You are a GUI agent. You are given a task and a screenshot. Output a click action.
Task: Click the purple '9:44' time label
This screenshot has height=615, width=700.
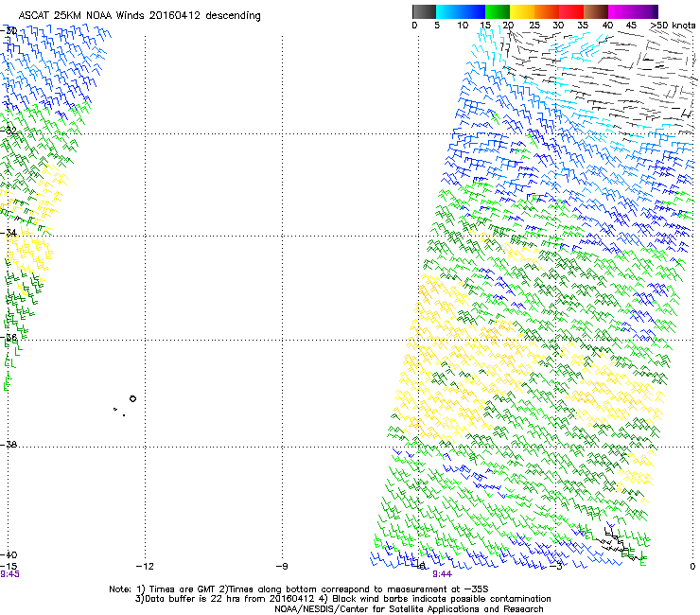pos(442,574)
